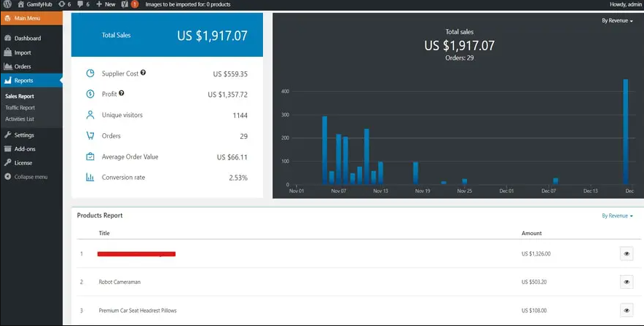
Task: Click the Yoast SEO icon in admin bar
Action: 125,4
